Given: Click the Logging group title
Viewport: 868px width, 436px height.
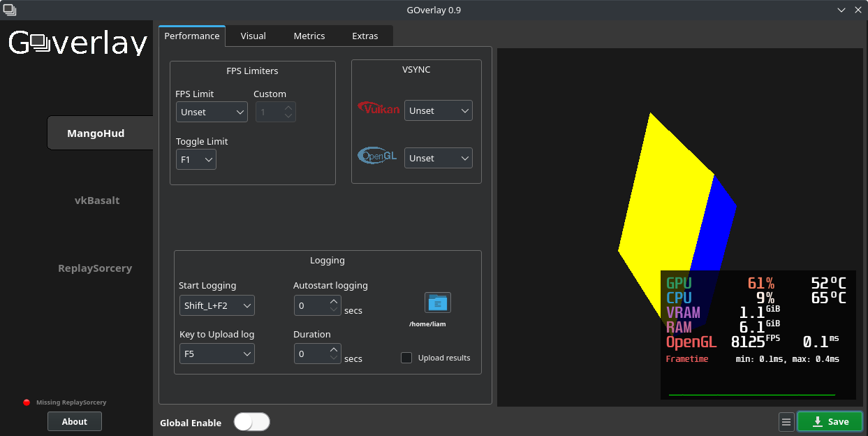Looking at the screenshot, I should pyautogui.click(x=328, y=260).
